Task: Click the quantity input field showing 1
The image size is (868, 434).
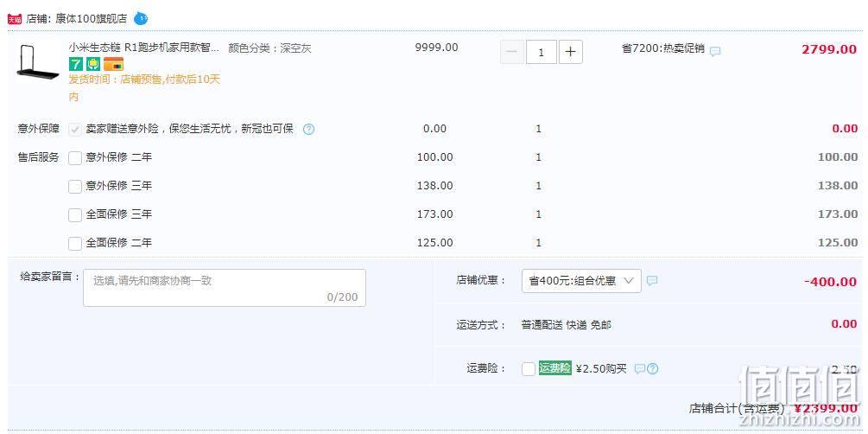Action: (541, 52)
